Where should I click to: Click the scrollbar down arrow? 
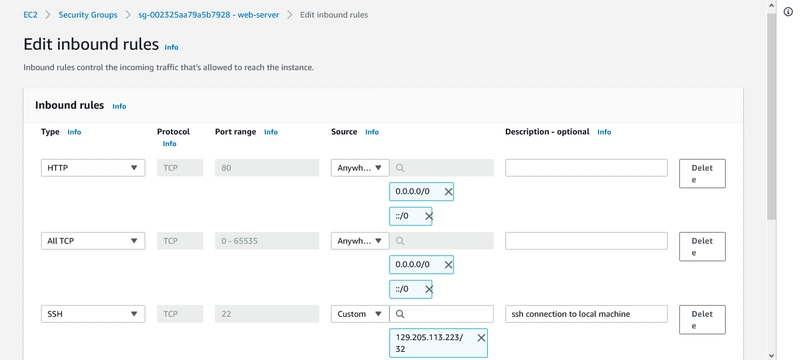coord(771,355)
